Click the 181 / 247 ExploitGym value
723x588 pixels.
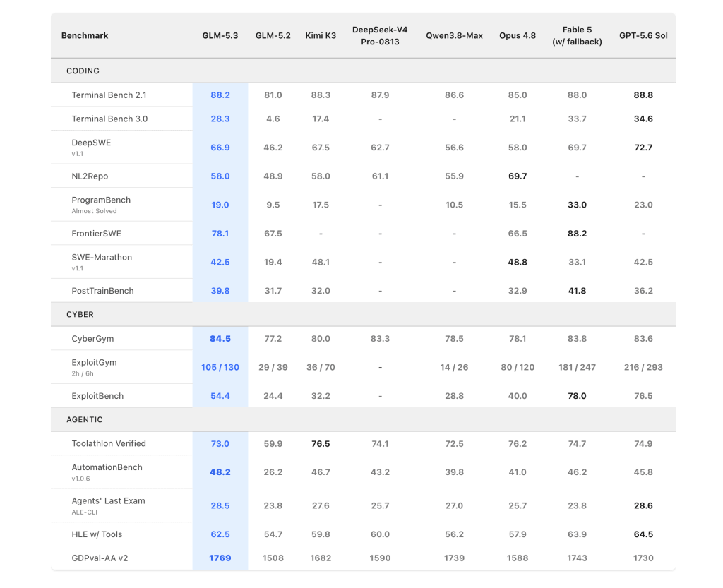(577, 367)
